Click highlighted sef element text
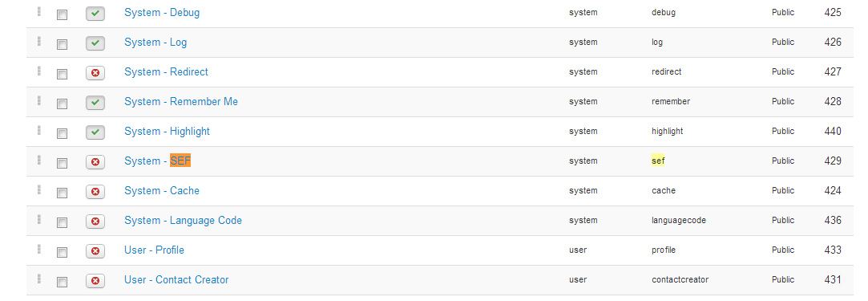This screenshot has height=301, width=868. (658, 161)
